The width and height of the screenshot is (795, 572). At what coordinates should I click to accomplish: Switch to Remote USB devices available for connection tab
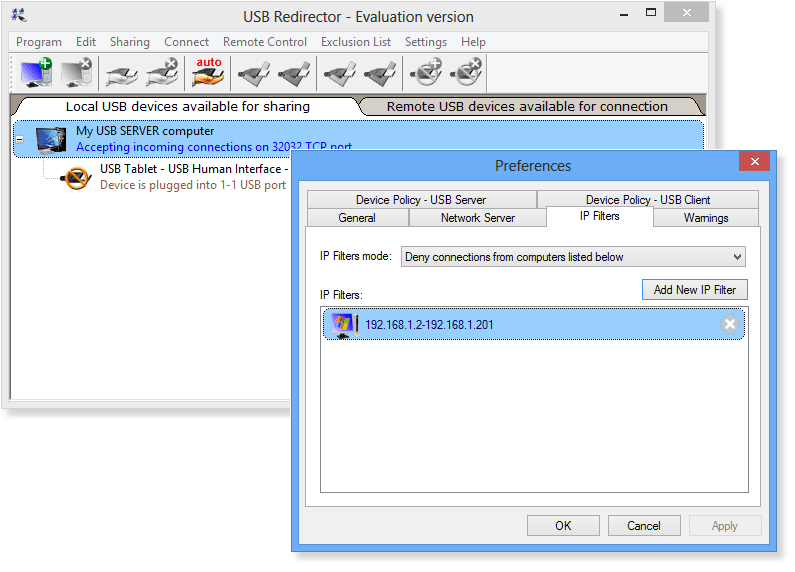point(527,106)
